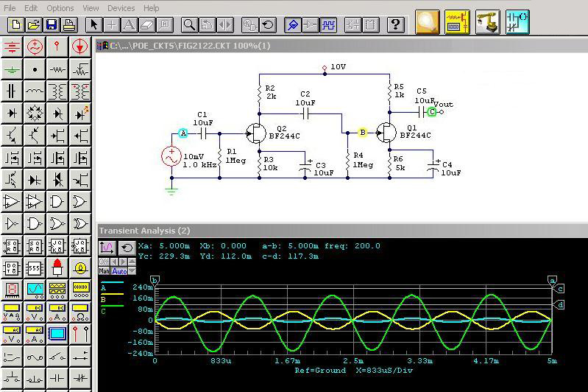Toggle the digital waveform mode toolbar button

point(328,24)
